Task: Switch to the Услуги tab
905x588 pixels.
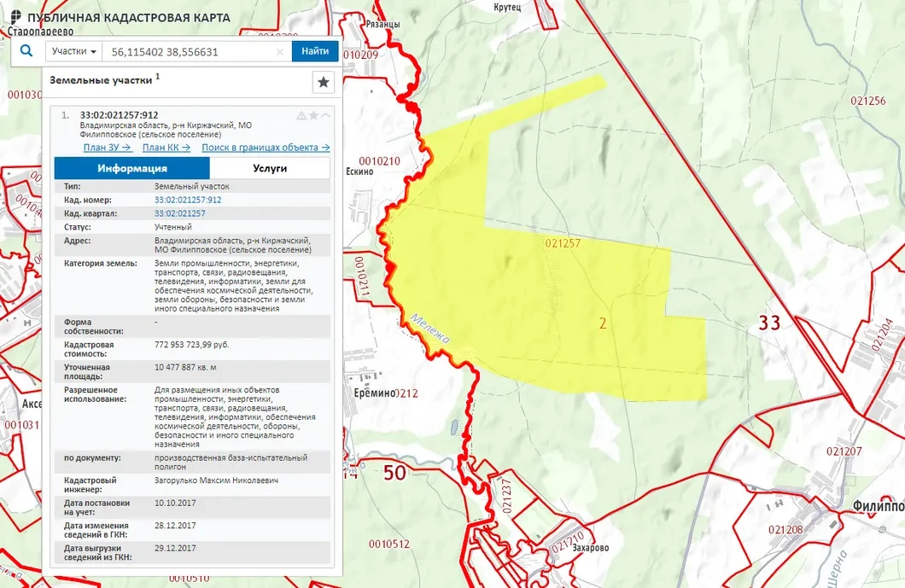Action: (269, 168)
